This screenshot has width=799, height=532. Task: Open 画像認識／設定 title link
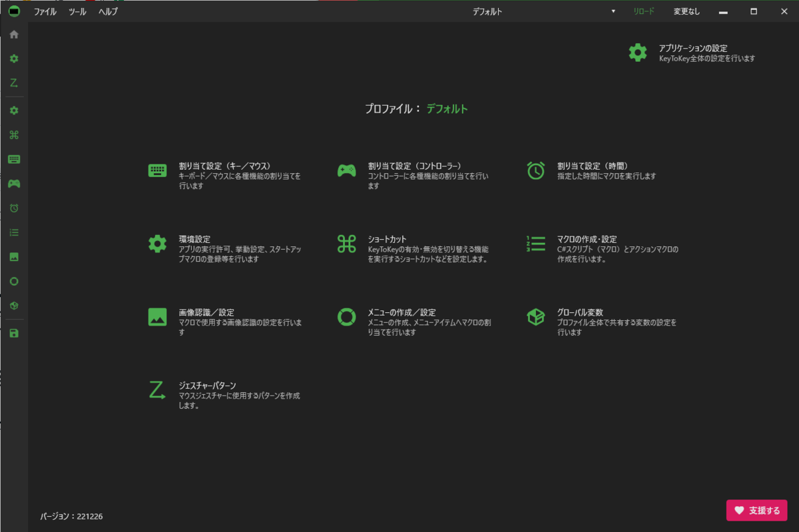point(206,312)
